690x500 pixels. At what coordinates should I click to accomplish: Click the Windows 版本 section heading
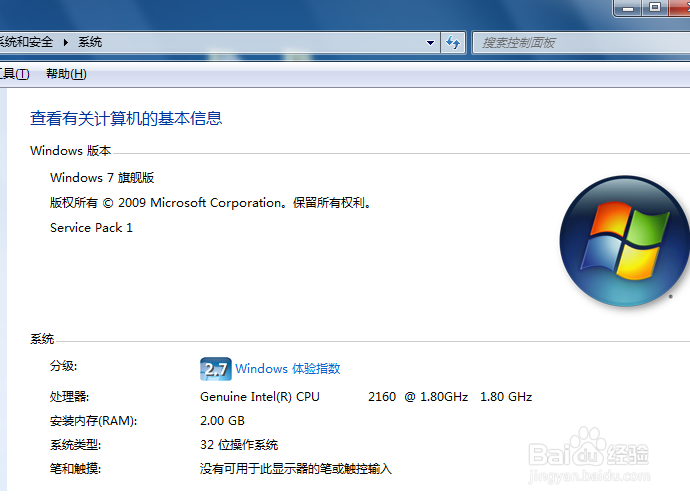(x=70, y=151)
